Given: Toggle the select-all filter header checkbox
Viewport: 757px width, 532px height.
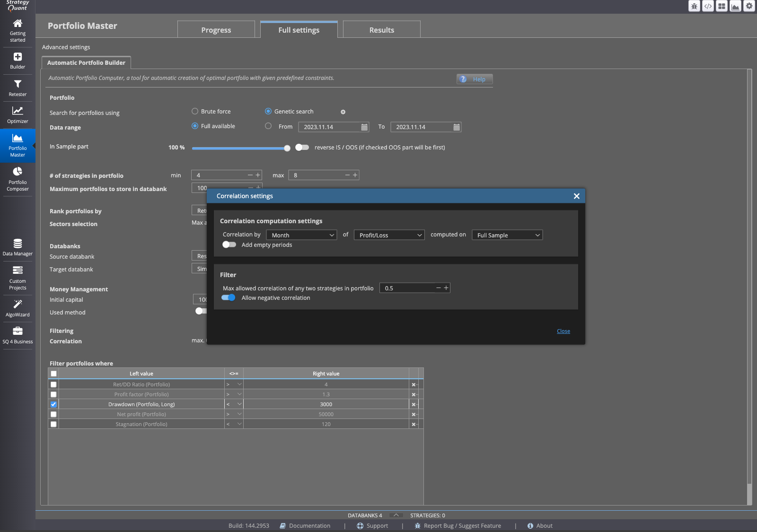Looking at the screenshot, I should (x=53, y=374).
